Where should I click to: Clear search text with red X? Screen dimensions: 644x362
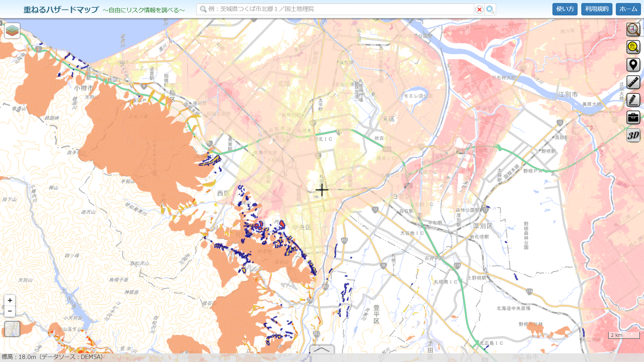click(x=479, y=9)
